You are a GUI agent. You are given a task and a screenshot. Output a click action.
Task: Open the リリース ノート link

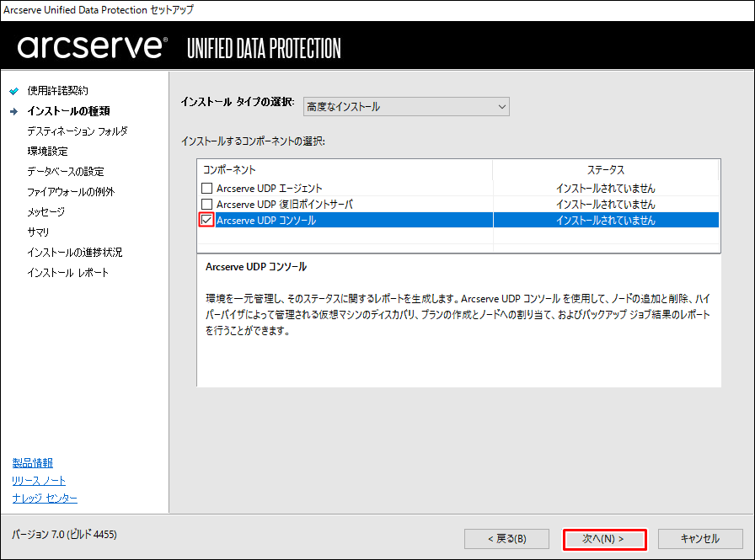39,480
